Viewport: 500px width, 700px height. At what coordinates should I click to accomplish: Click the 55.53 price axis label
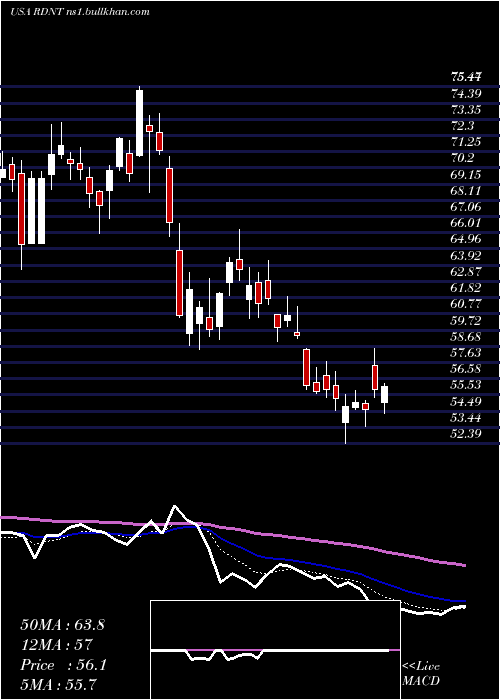pyautogui.click(x=466, y=385)
